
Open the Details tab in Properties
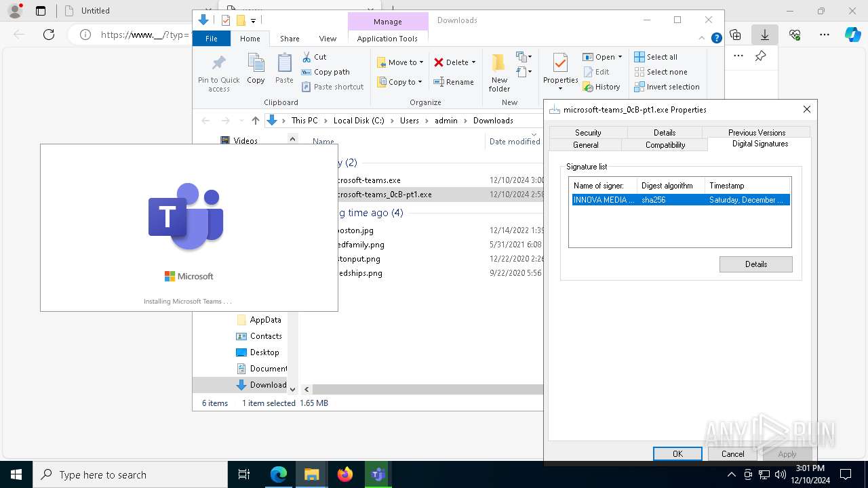click(665, 133)
